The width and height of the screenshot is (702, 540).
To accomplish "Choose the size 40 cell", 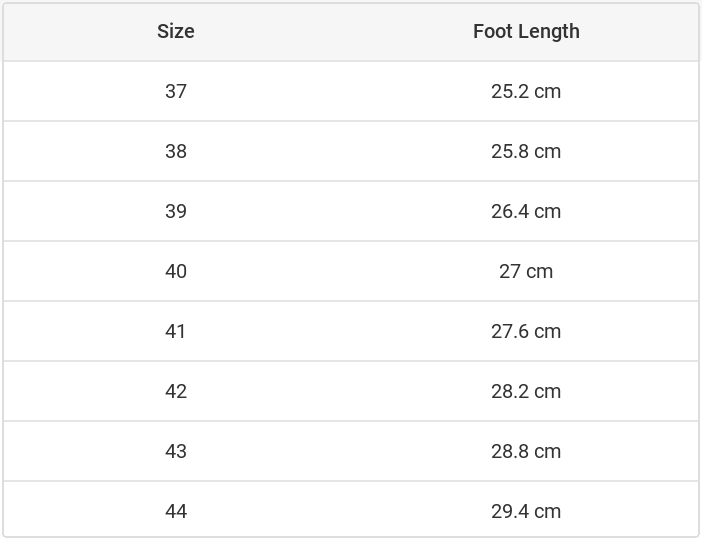I will (176, 271).
